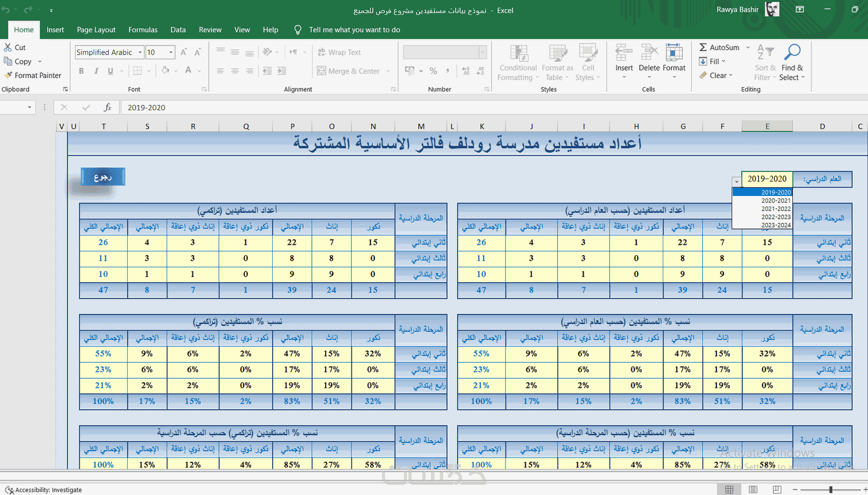Image resolution: width=868 pixels, height=495 pixels.
Task: Click Merge & Center button
Action: (348, 71)
